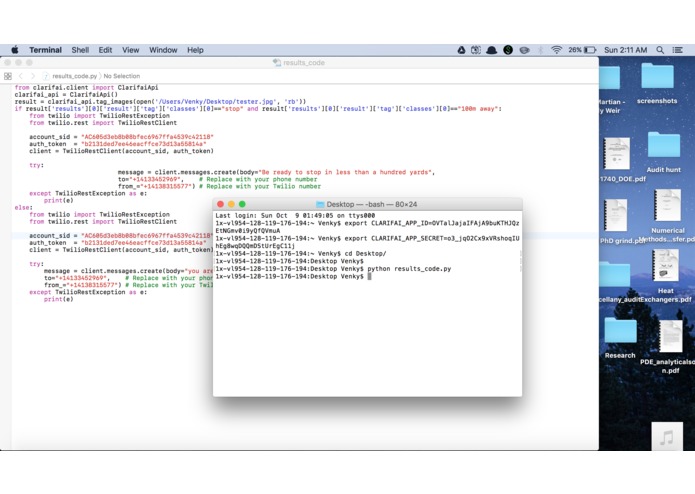Click the screen capture menu bar icon
Screen dimensions: 695x494
coord(476,50)
